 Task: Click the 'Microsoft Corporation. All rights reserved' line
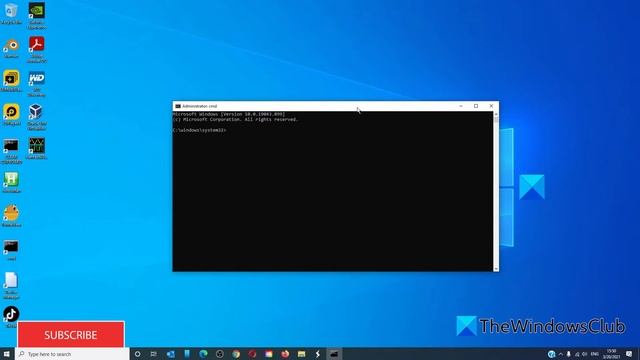[236, 120]
